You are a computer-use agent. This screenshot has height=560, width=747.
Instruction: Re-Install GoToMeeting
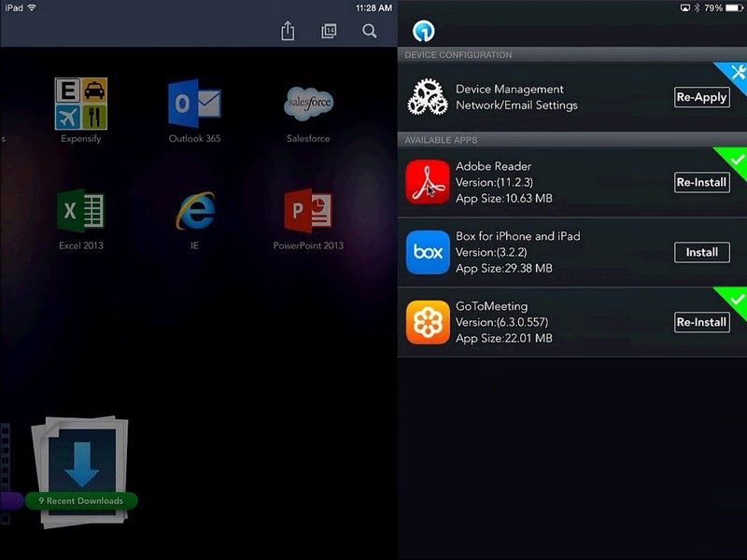click(702, 322)
